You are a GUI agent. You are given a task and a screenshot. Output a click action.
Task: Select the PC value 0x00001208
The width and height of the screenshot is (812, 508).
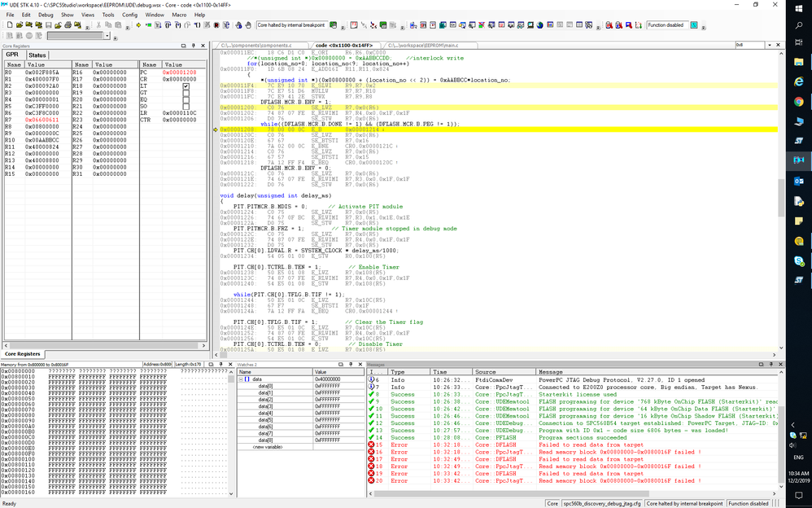(x=179, y=72)
